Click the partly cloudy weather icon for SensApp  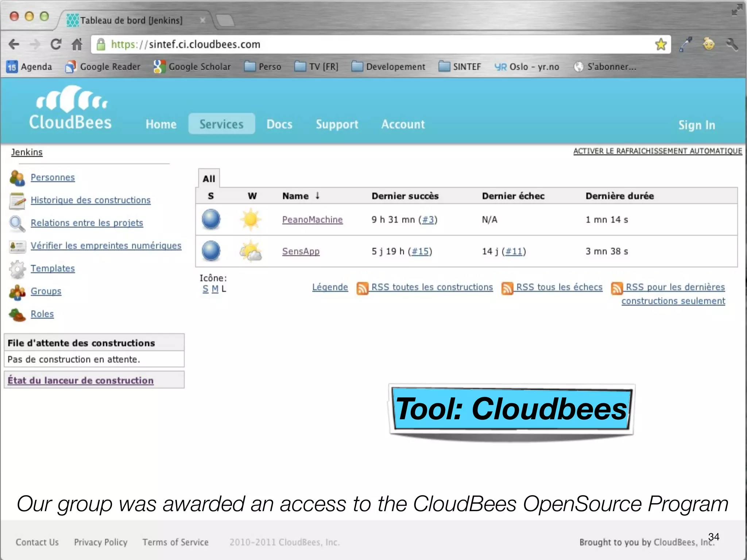click(251, 251)
